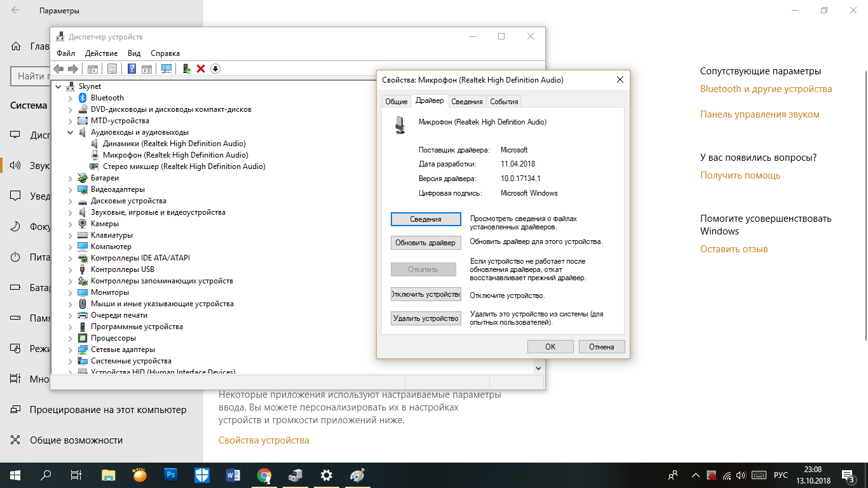Viewport: 868px width, 488px height.
Task: Collapse the Аудиовходы и аудиовыходы node
Action: (x=70, y=132)
